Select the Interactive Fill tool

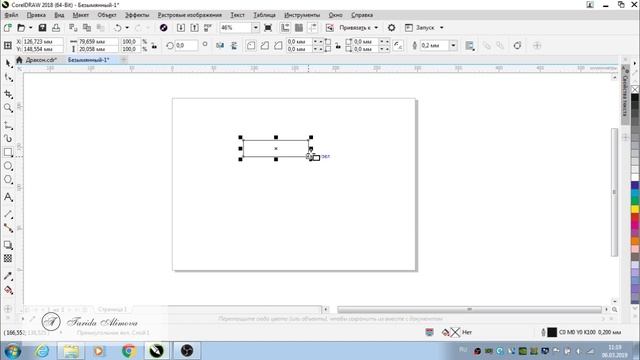tap(8, 290)
